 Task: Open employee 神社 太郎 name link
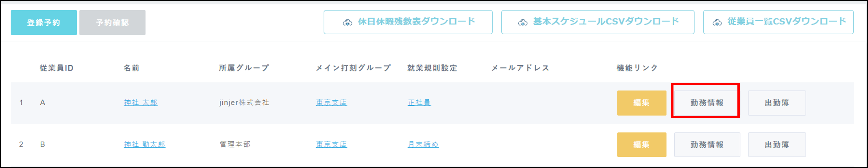pyautogui.click(x=140, y=103)
